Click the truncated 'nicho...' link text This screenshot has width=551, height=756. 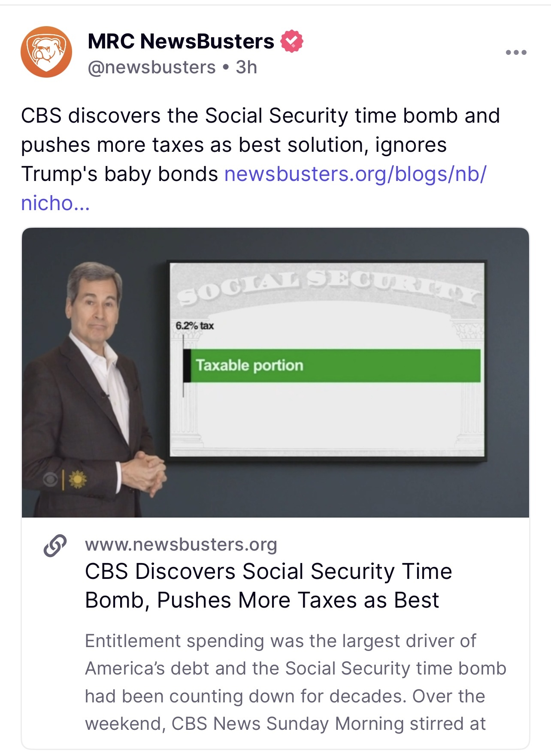tap(55, 203)
